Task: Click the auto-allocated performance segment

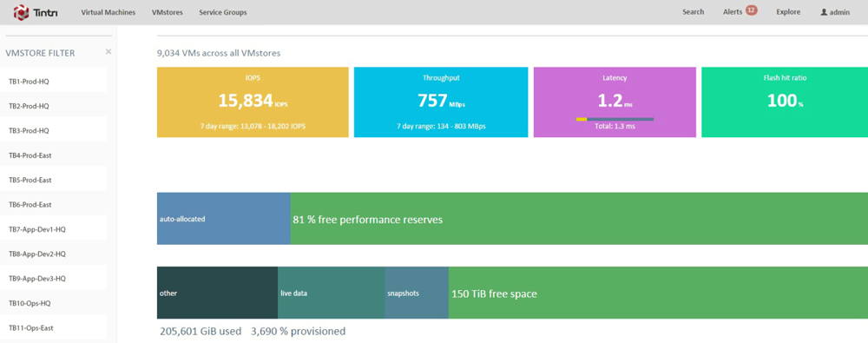Action: [224, 218]
